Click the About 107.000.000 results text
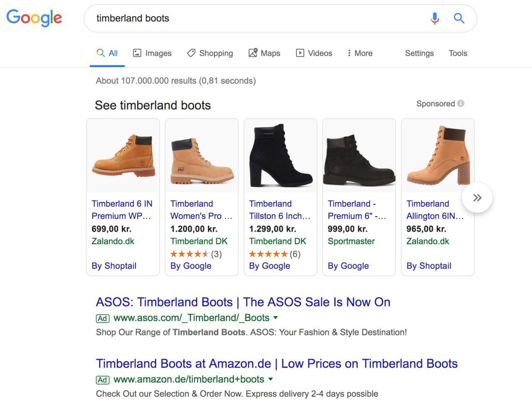 [176, 81]
